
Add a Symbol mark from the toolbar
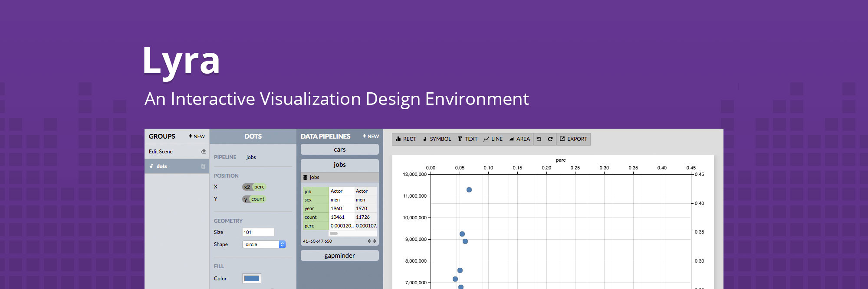437,139
